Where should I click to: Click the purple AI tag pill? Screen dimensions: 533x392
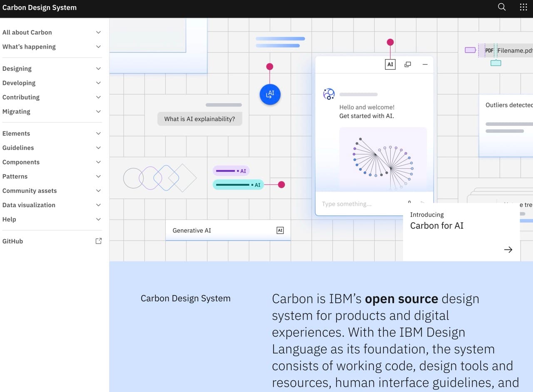[x=231, y=171]
